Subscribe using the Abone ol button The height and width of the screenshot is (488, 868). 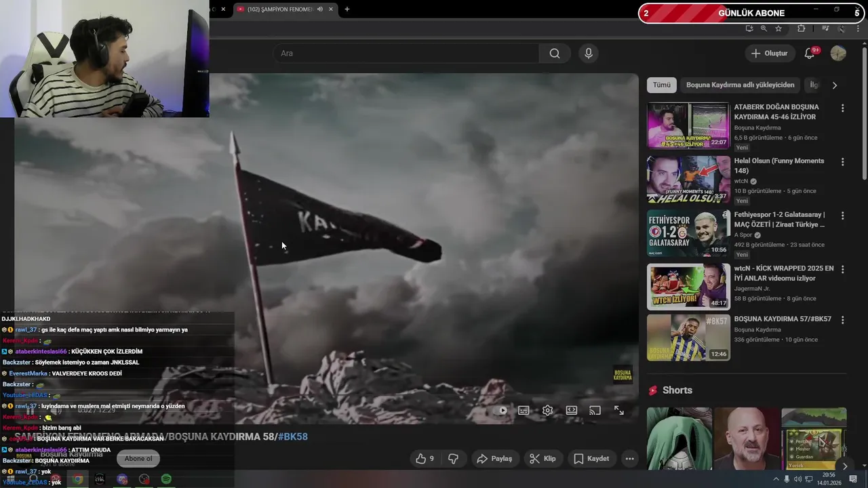pos(138,459)
